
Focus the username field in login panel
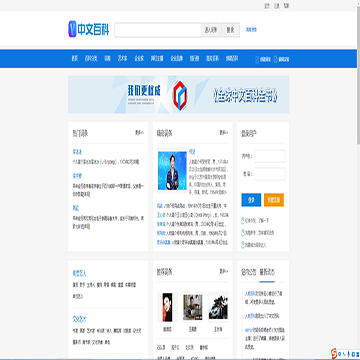[270, 156]
